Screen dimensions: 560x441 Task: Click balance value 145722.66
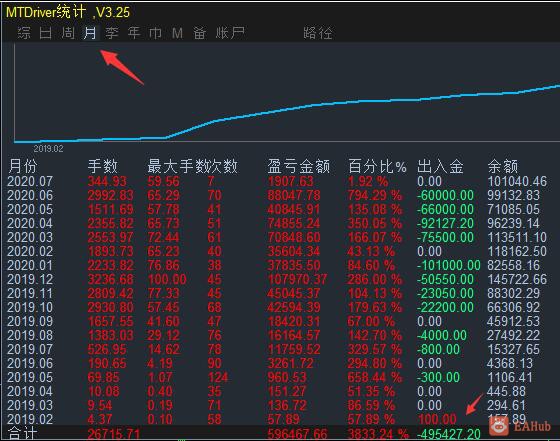coord(517,279)
